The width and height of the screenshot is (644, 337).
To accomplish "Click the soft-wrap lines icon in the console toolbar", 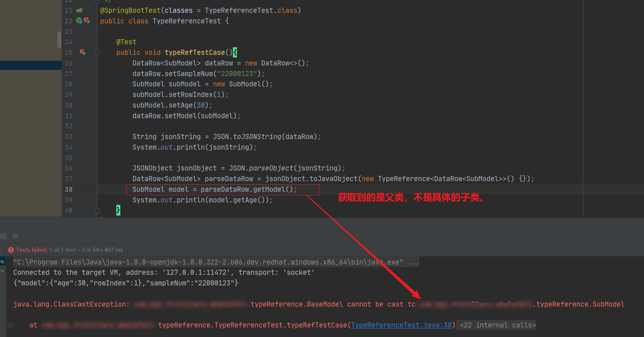I will point(15,236).
